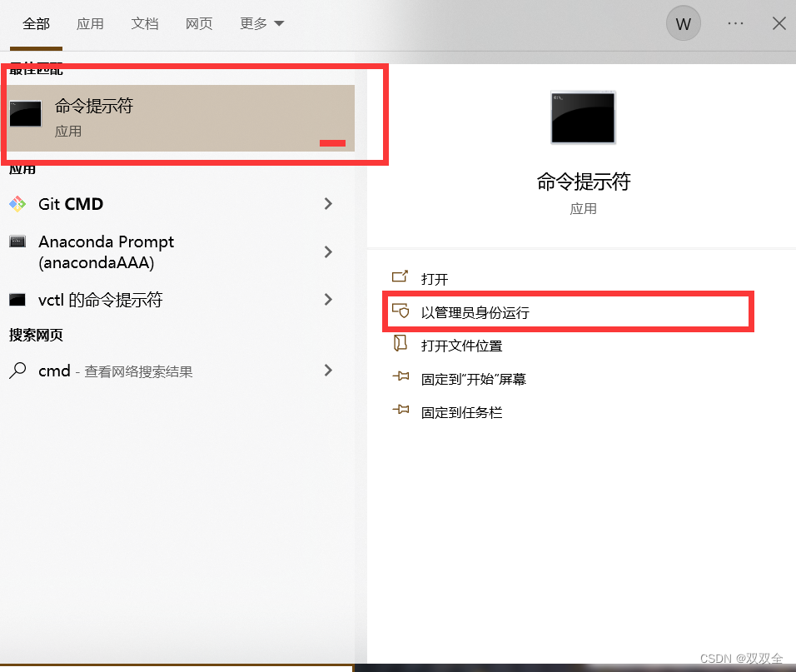Expand the Anaconda Prompt result arrow
Viewport: 796px width, 672px height.
tap(328, 251)
